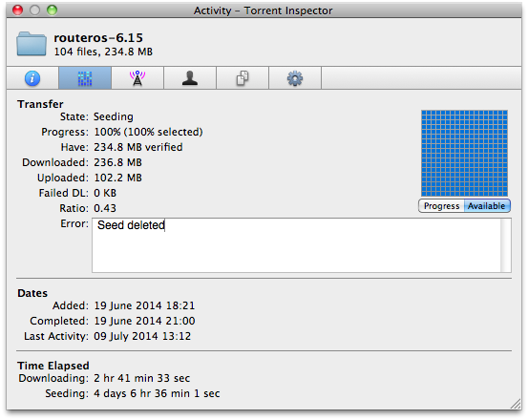Close the Torrent Inspector window
The width and height of the screenshot is (528, 420).
tap(17, 10)
